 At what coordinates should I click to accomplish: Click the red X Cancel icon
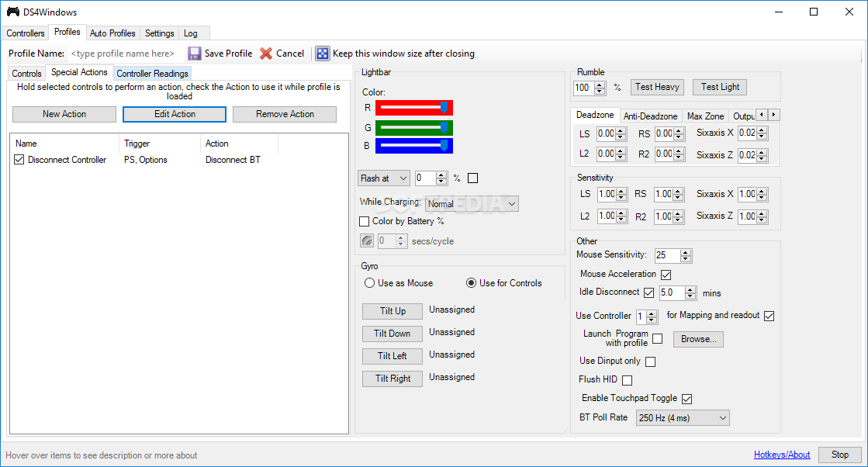coord(266,53)
